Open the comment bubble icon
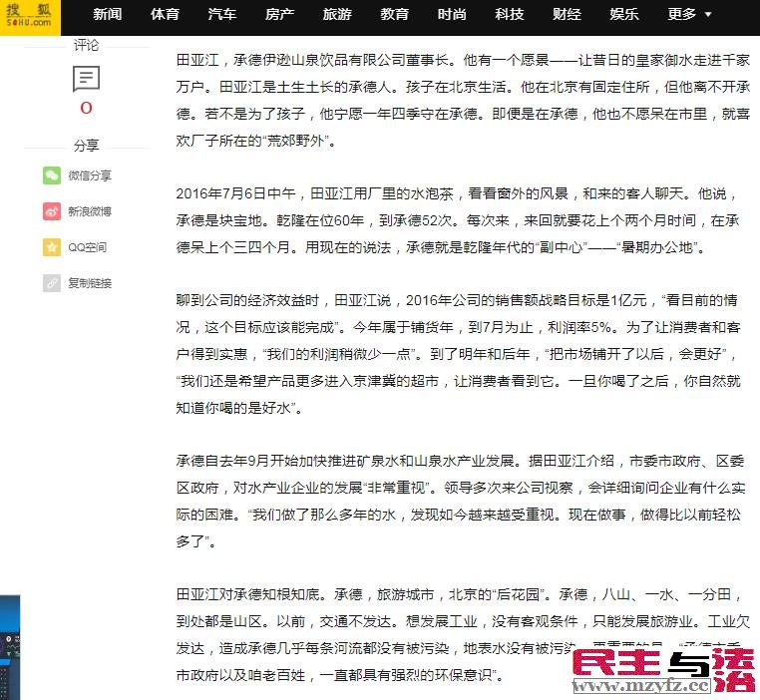This screenshot has width=760, height=700. coord(87,79)
